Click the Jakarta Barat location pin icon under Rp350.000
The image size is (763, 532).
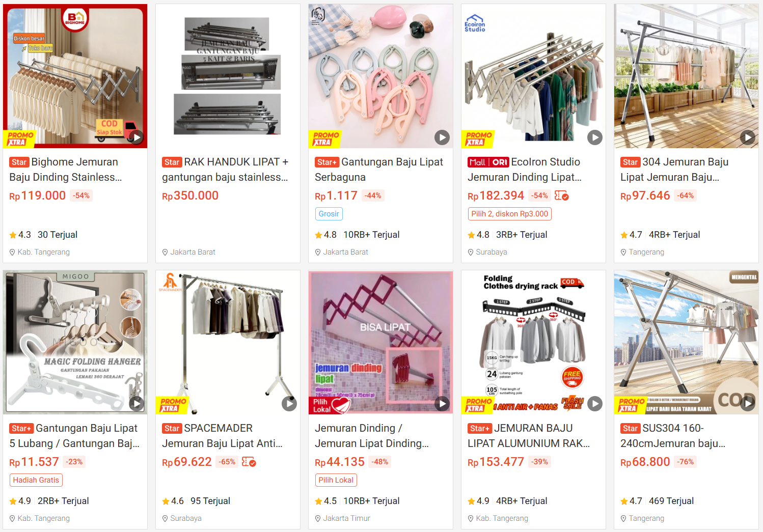pos(165,252)
